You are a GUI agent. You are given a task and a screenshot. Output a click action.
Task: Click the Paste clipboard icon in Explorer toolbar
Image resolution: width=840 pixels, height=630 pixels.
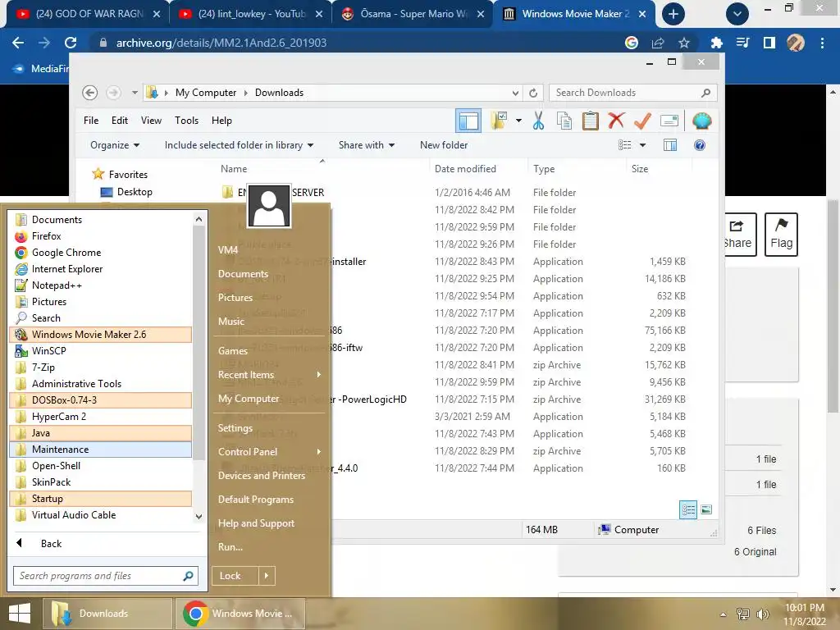pyautogui.click(x=591, y=121)
